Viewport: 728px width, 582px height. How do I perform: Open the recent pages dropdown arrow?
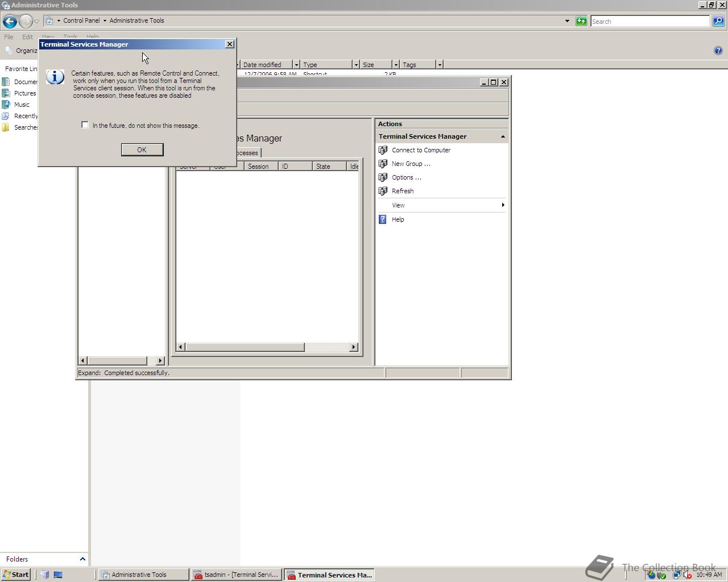tap(36, 21)
